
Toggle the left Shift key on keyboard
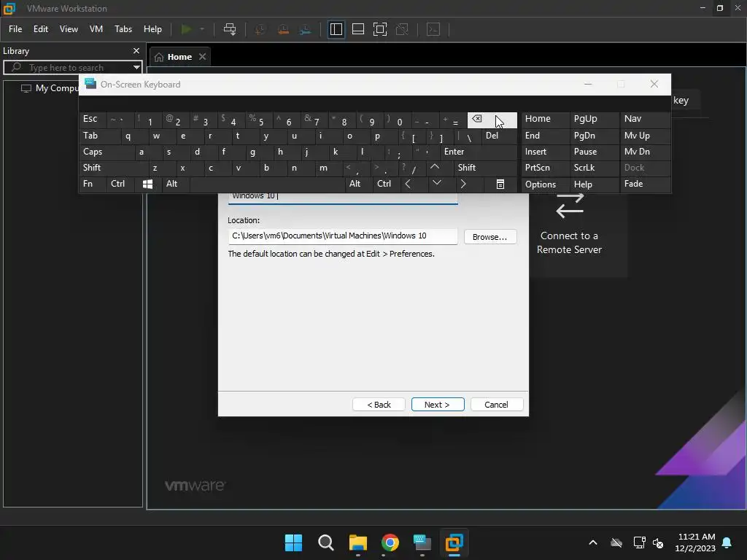(113, 168)
